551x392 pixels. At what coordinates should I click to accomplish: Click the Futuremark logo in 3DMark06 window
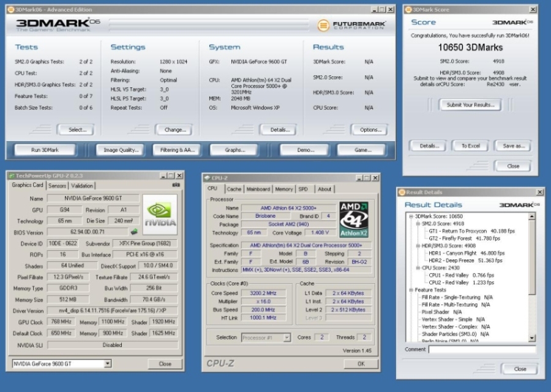351,25
